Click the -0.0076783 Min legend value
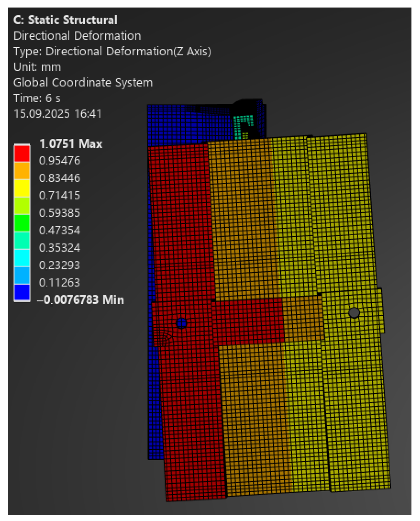Image resolution: width=420 pixels, height=521 pixels. coord(81,300)
